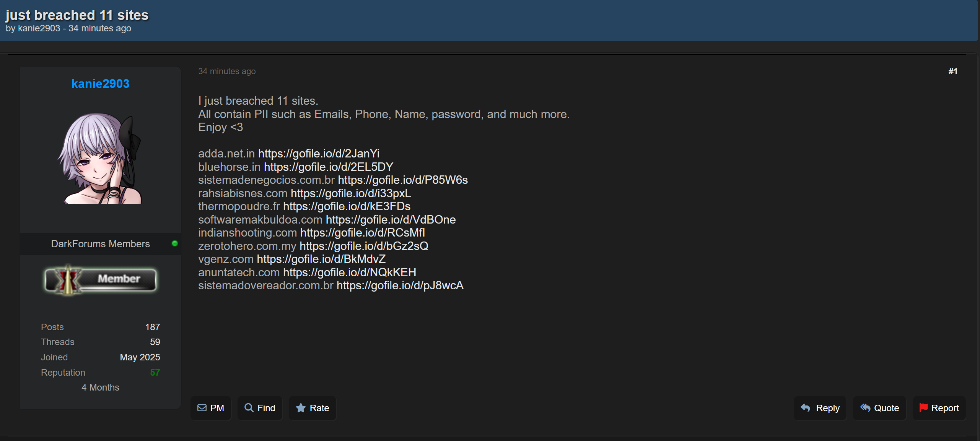The image size is (980, 441).
Task: View the green reputation score 57
Action: 155,372
